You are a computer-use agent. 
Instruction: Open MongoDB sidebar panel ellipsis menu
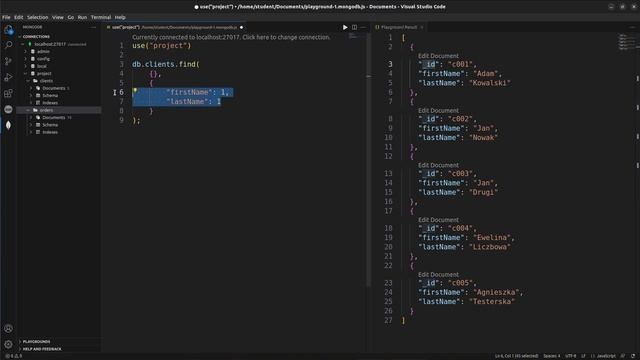coord(93,27)
